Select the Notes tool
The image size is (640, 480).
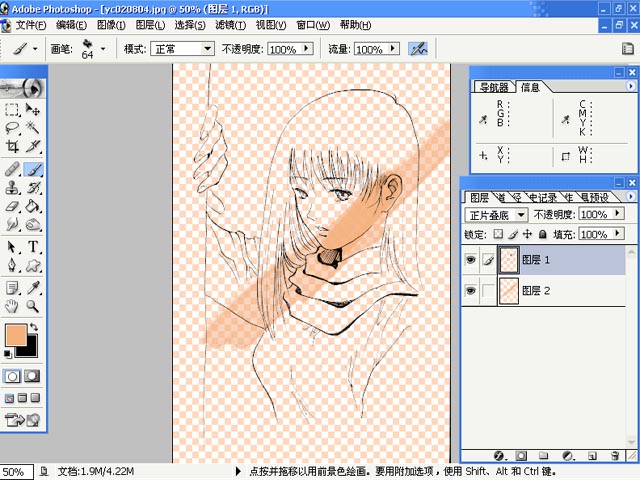[x=12, y=288]
